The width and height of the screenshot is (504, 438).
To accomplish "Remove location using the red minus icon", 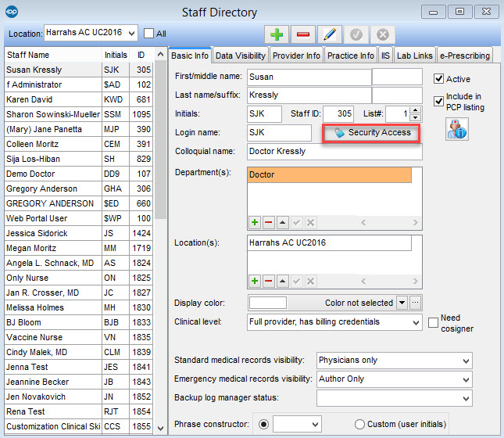I will tap(268, 282).
